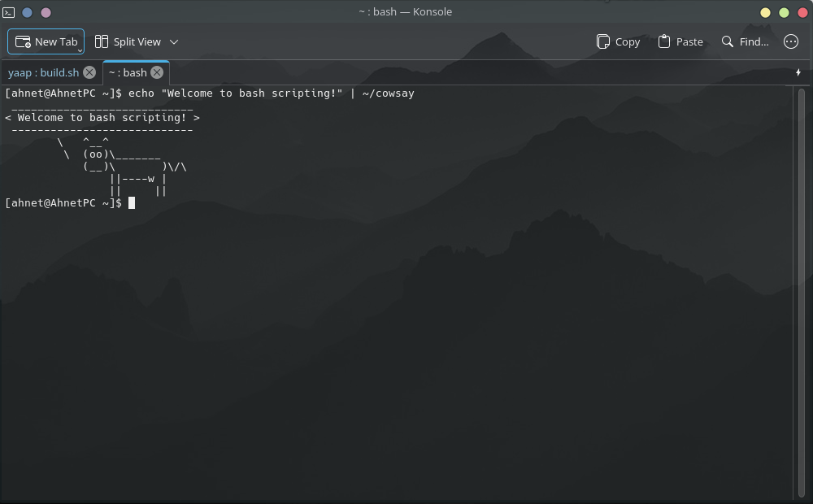This screenshot has width=813, height=504.
Task: Select the '~ : bash' tab
Action: click(128, 72)
